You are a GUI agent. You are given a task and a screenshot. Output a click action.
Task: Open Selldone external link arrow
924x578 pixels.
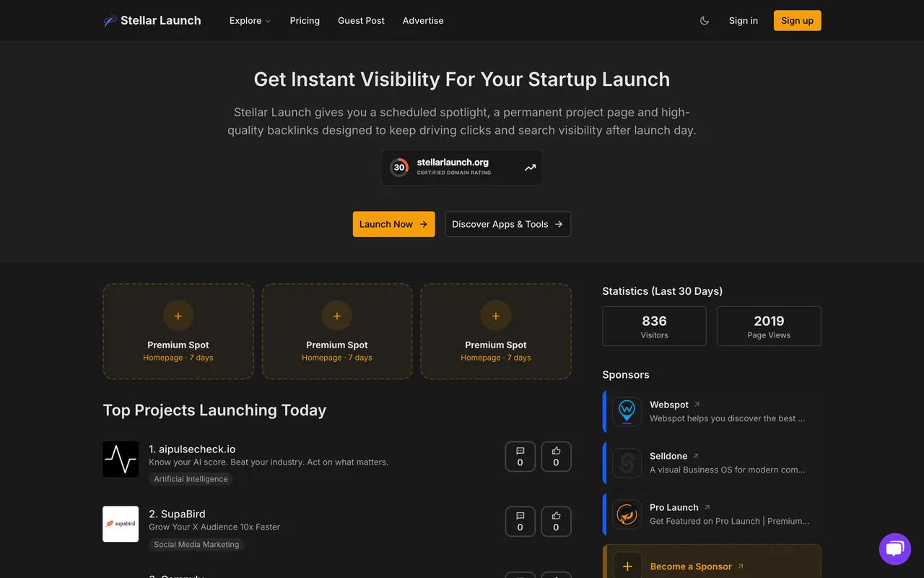696,456
